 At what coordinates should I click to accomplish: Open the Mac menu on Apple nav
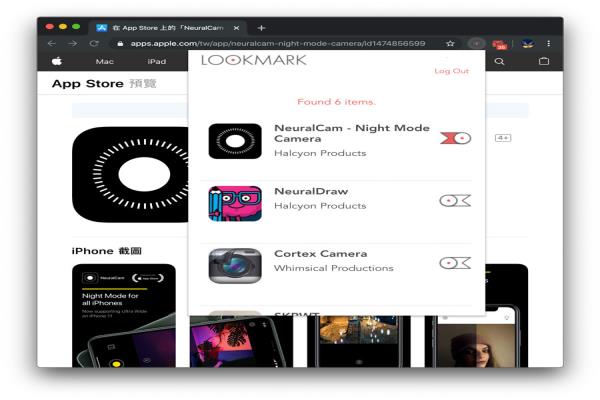pyautogui.click(x=104, y=62)
